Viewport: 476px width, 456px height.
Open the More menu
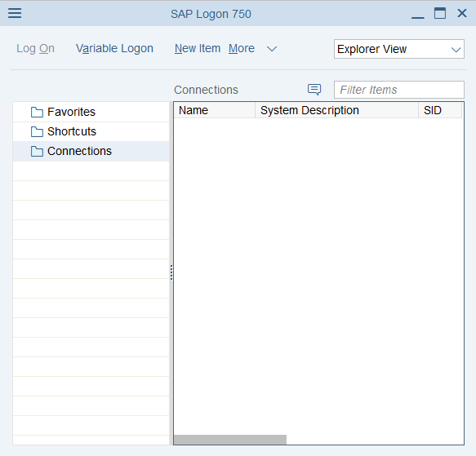(242, 49)
